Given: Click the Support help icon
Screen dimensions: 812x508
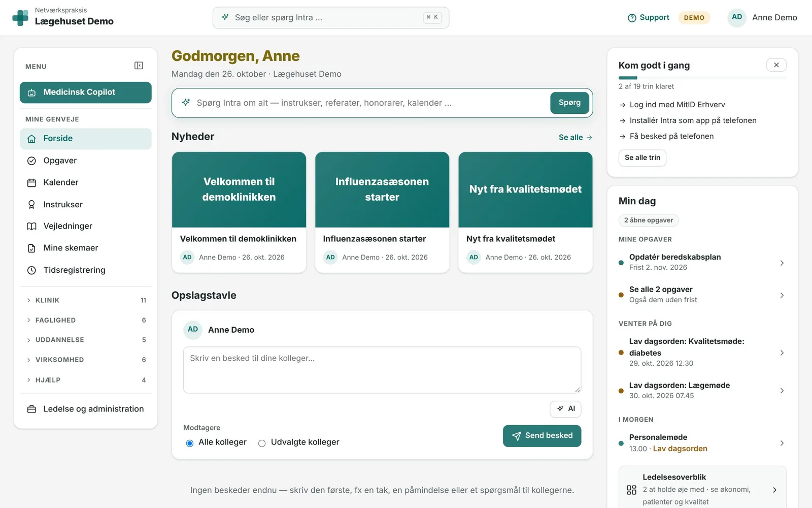Looking at the screenshot, I should tap(632, 18).
